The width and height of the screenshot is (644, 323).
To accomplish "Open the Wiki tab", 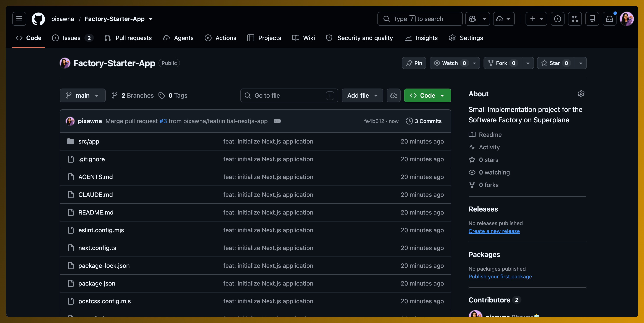I will 304,38.
